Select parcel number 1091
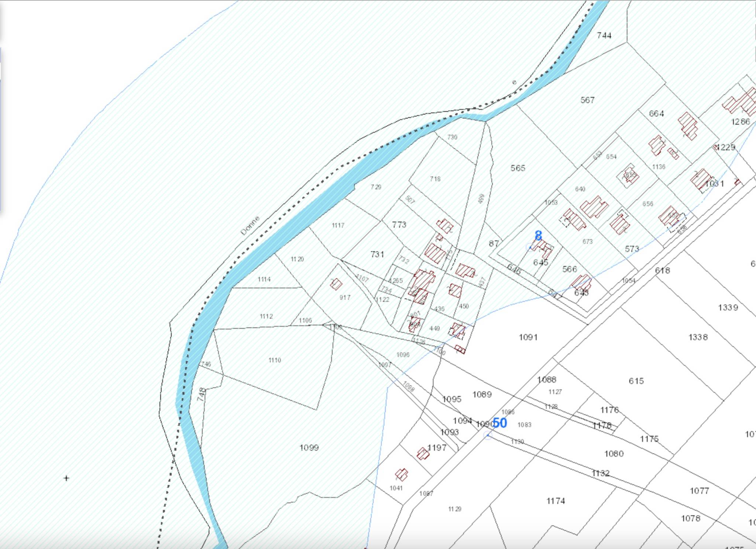Image resolution: width=756 pixels, height=549 pixels. (x=528, y=337)
